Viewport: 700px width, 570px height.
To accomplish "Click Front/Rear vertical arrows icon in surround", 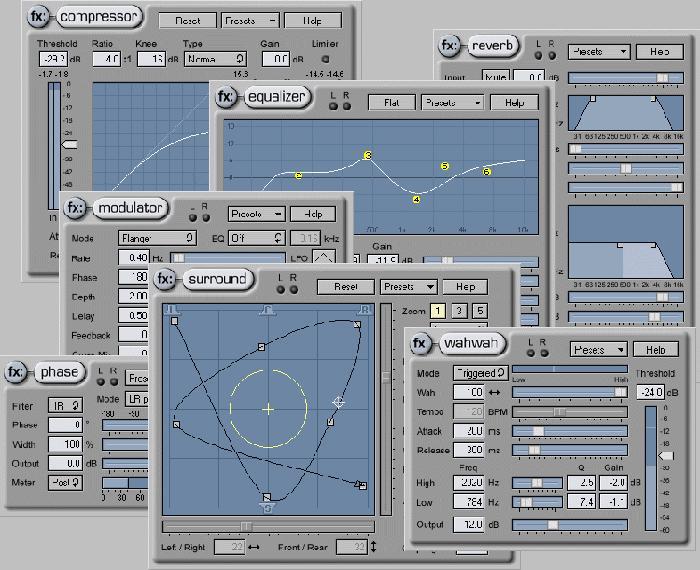I will (x=373, y=546).
